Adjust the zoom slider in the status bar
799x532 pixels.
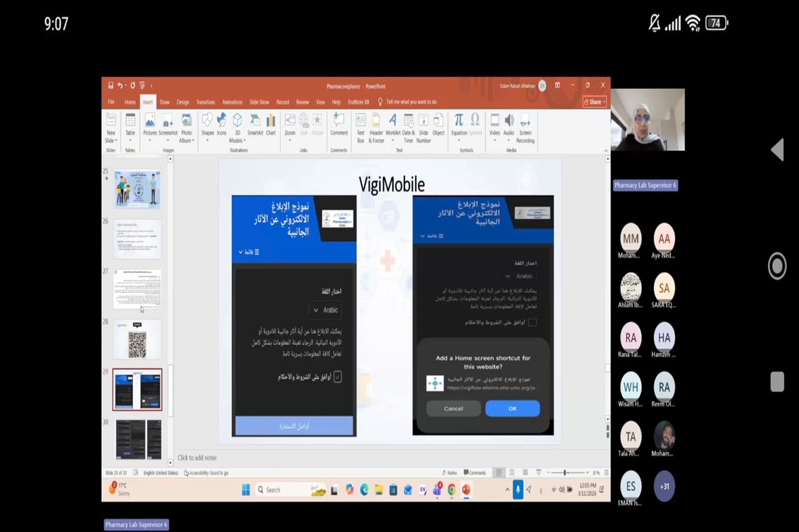tap(565, 473)
